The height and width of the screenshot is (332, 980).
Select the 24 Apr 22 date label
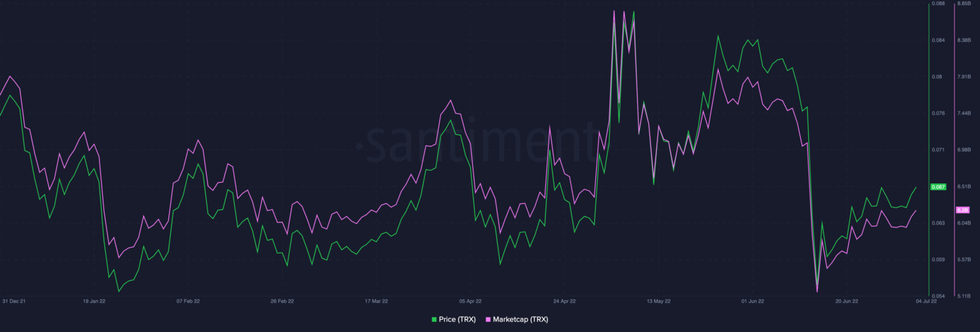565,300
